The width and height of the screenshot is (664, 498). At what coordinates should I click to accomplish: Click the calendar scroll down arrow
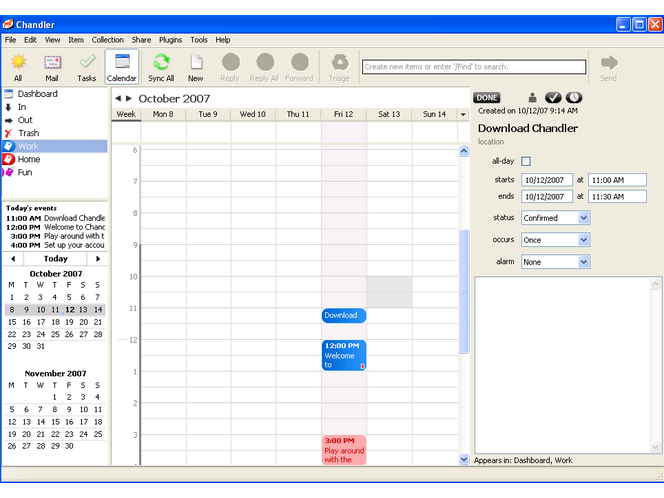[464, 459]
